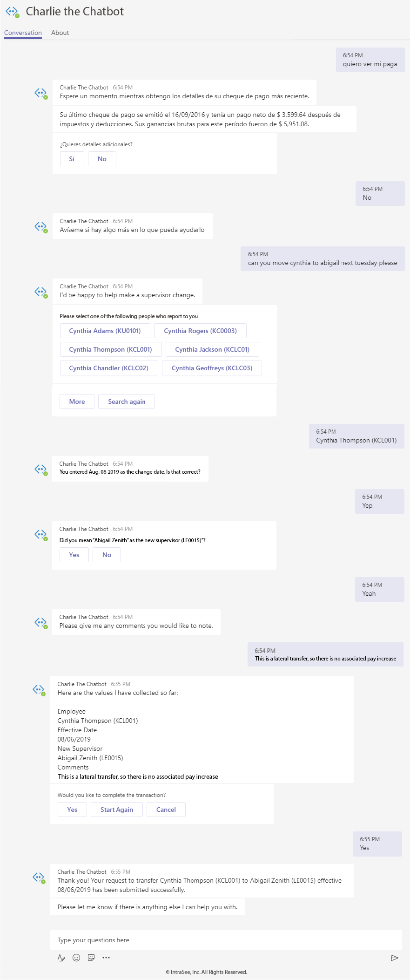Confirm Abigail Zenith with Yes
This screenshot has height=980, width=410.
[x=74, y=555]
